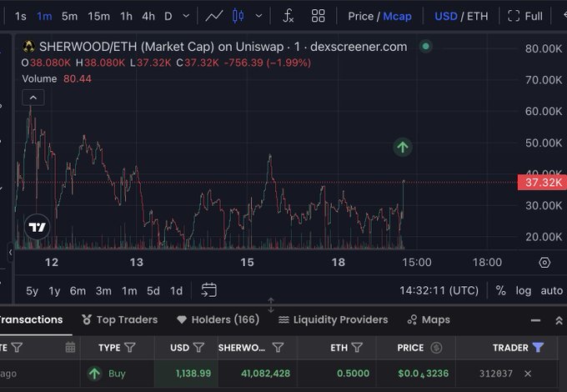This screenshot has width=567, height=392.
Task: Select the 1m timeframe in top toolbar
Action: [44, 17]
